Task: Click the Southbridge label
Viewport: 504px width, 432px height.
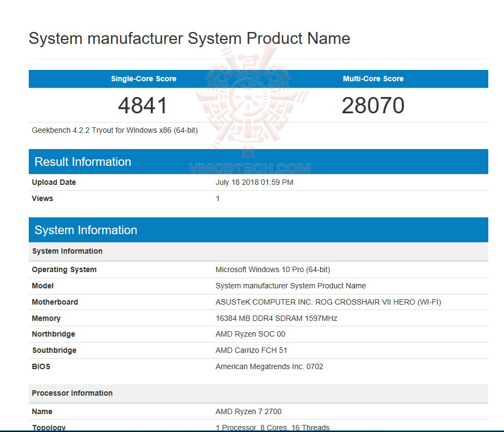Action: click(54, 350)
